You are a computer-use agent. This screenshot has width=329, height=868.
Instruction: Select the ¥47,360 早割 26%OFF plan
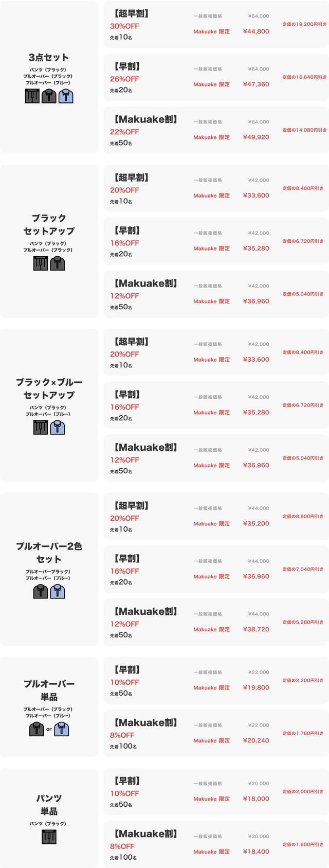[x=216, y=77]
